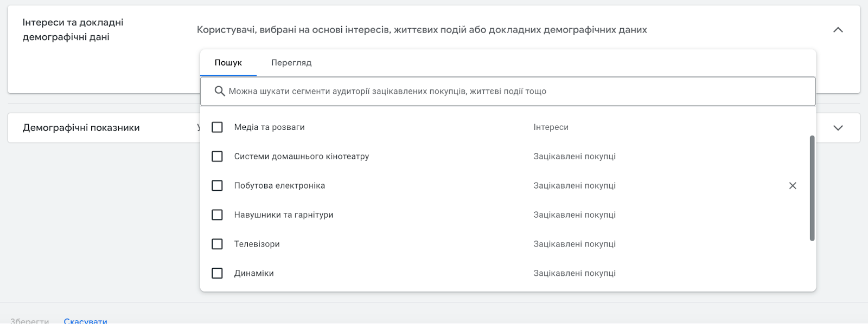
Task: Click the Демографічні показники heading
Action: (x=81, y=128)
